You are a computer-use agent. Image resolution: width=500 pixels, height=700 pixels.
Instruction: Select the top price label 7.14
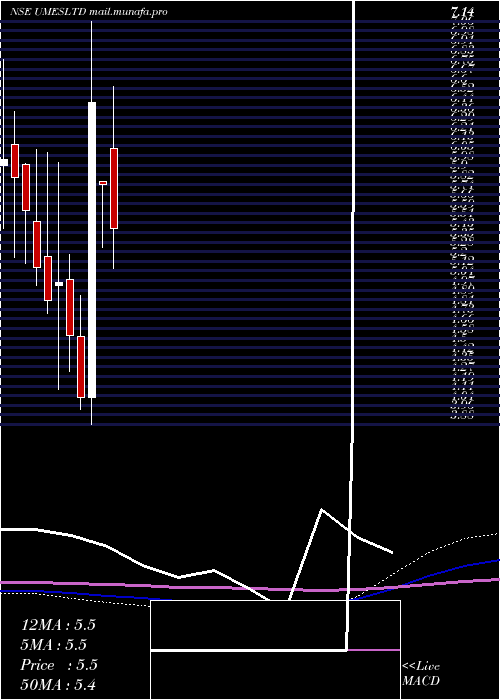click(x=462, y=12)
